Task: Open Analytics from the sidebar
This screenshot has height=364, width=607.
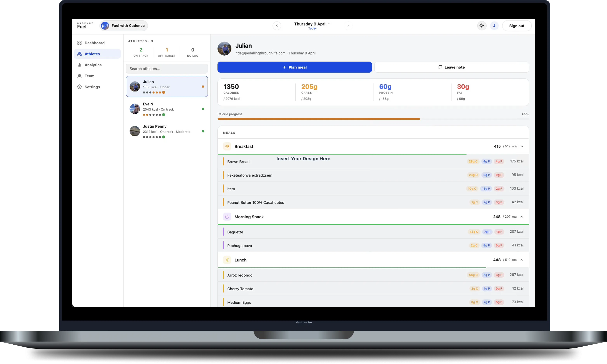Action: [x=79, y=65]
